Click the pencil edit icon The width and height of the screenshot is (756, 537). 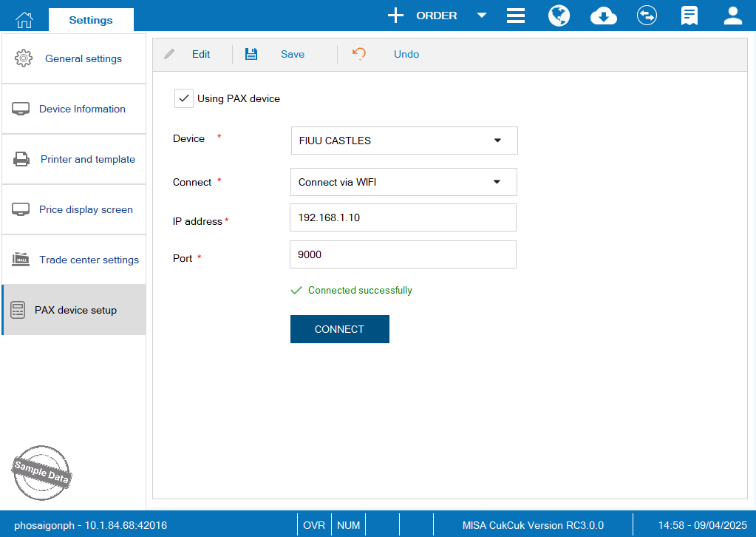(x=169, y=54)
